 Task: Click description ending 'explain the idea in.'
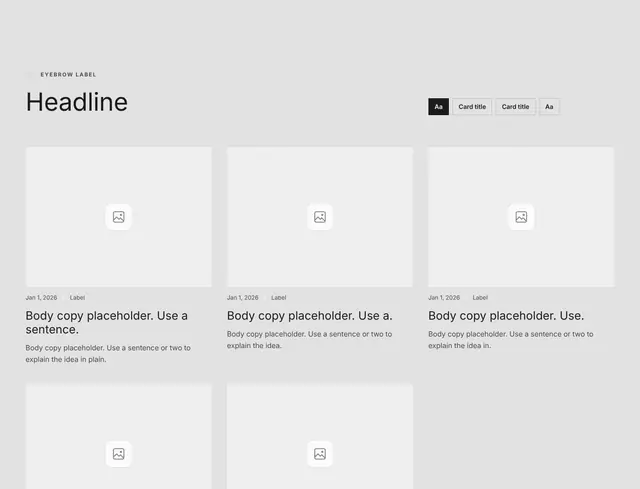pos(511,340)
